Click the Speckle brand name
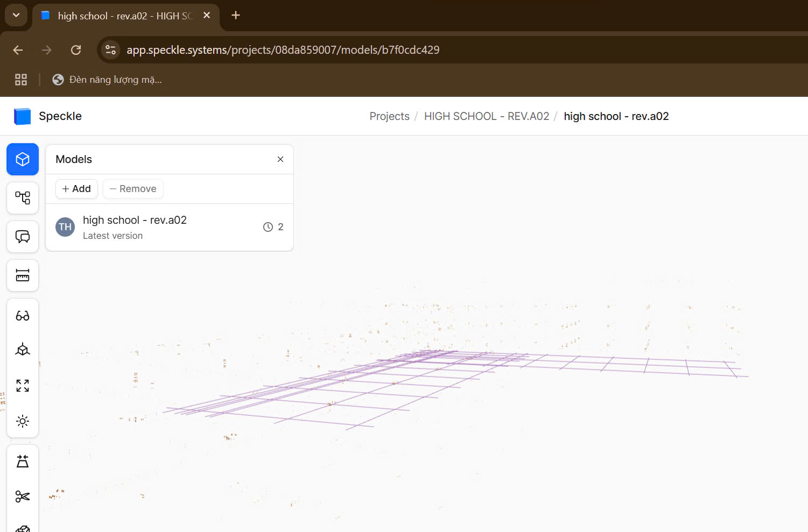The width and height of the screenshot is (808, 532). click(60, 116)
